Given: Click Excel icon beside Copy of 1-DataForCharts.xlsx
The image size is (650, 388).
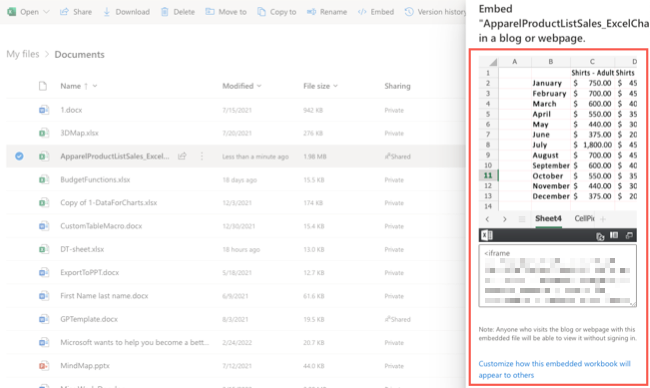Looking at the screenshot, I should (44, 203).
